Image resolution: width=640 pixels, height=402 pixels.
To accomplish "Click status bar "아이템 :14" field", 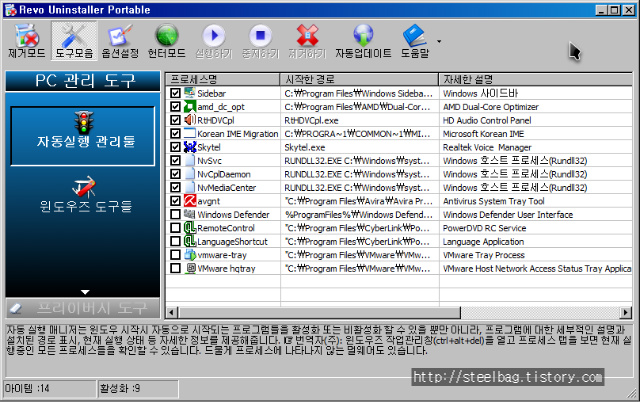I will coord(49,389).
